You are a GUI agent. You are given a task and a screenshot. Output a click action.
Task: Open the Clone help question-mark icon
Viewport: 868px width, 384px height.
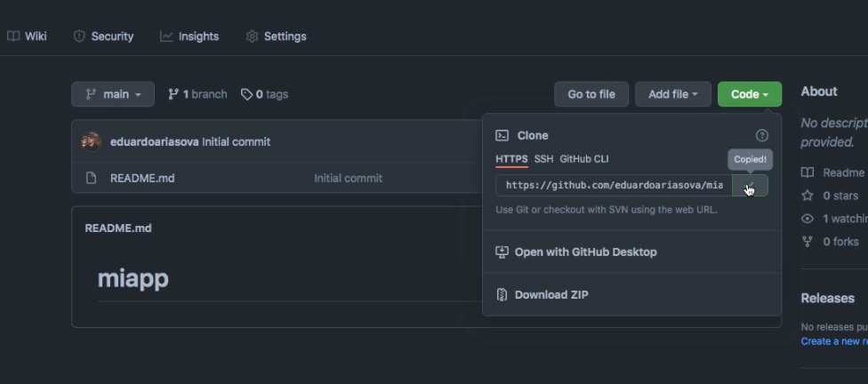click(x=761, y=136)
